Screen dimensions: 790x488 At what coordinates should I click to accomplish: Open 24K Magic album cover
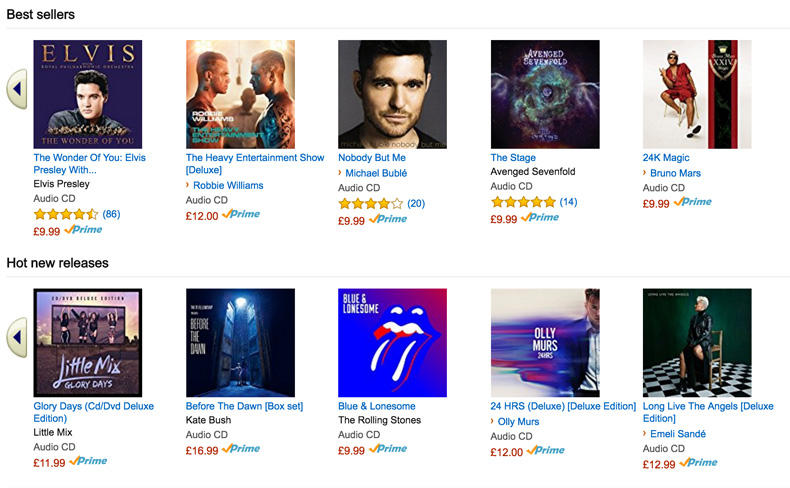[x=696, y=94]
